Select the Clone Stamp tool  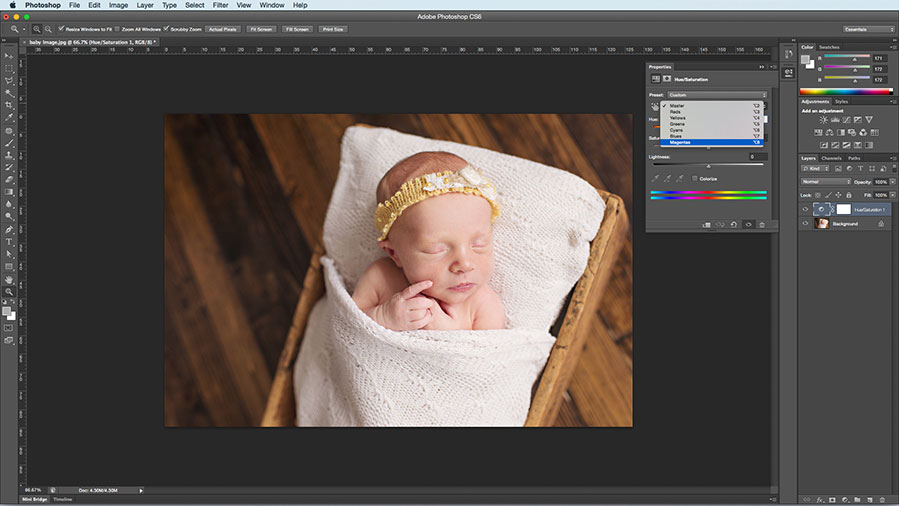[9, 155]
